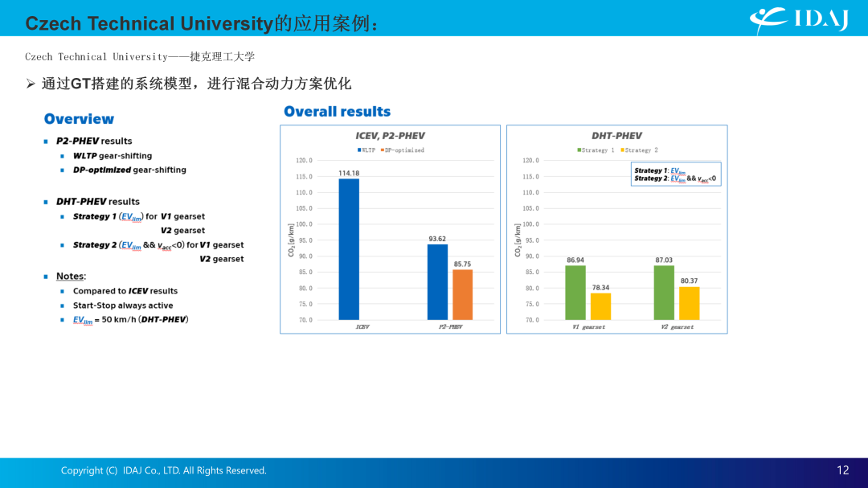Click the copyright notice in the footer

164,470
